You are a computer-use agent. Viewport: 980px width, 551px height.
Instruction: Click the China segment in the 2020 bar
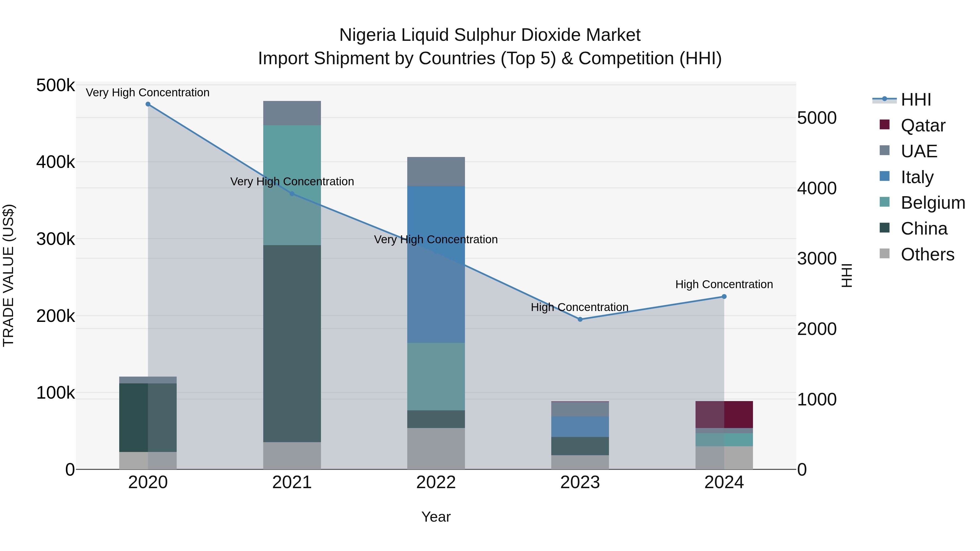148,417
